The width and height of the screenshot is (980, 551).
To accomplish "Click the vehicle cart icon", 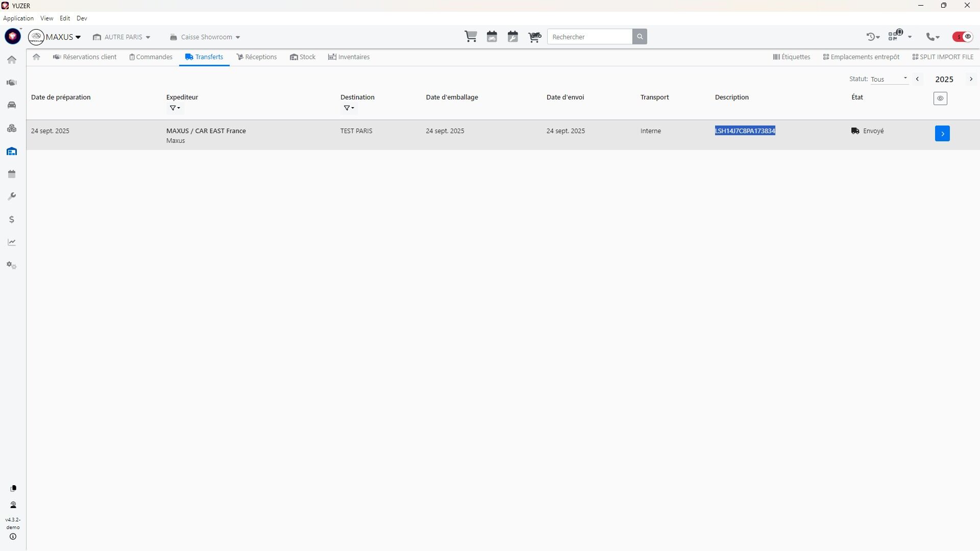I will click(534, 37).
